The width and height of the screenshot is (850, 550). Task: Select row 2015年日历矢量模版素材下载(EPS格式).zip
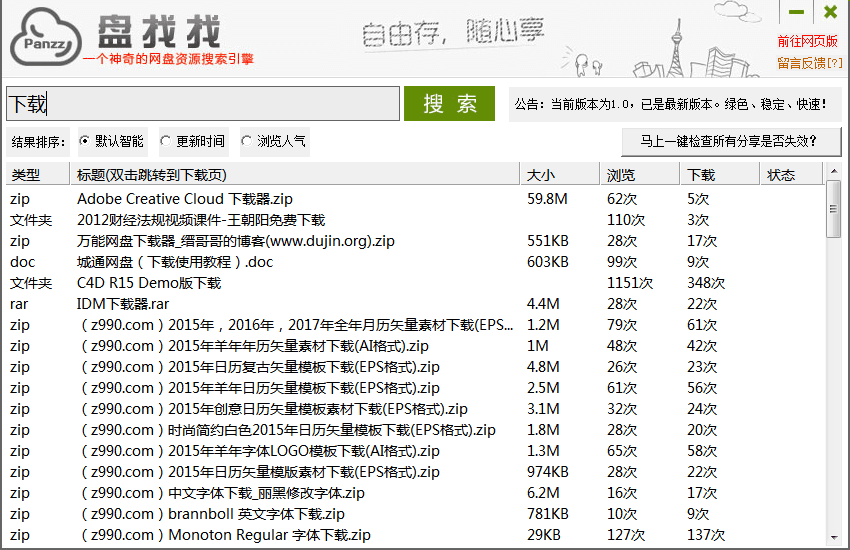pos(415,472)
